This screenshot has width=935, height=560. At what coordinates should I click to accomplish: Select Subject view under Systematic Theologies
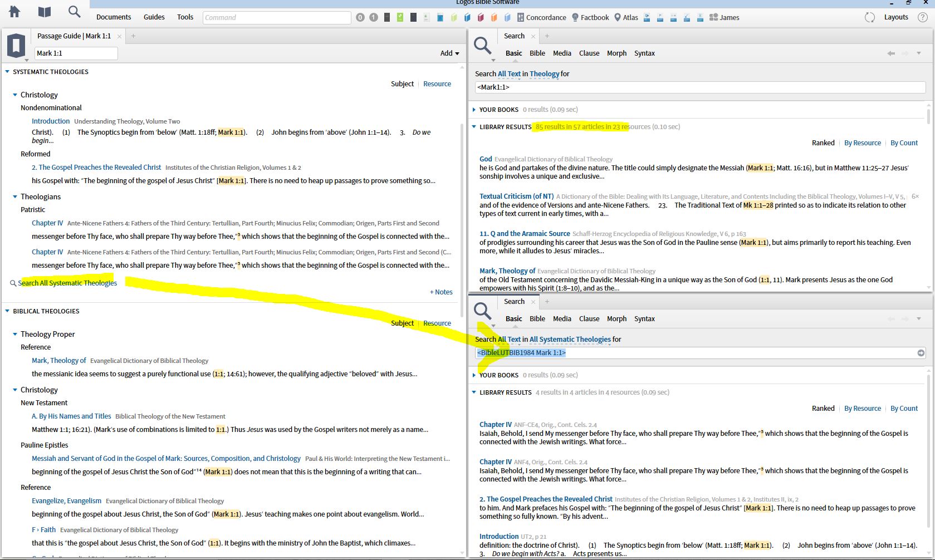coord(402,84)
